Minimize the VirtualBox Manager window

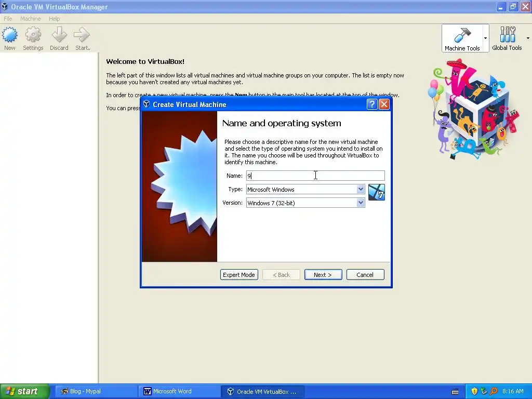coord(501,7)
